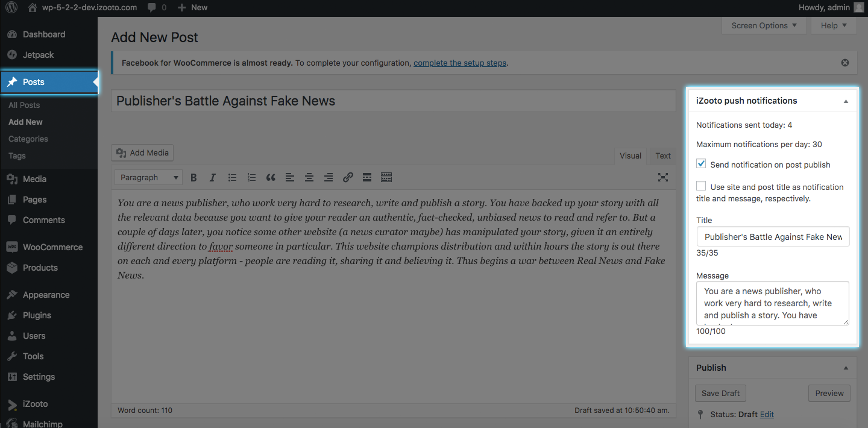
Task: Insert a bulleted list
Action: pos(232,177)
